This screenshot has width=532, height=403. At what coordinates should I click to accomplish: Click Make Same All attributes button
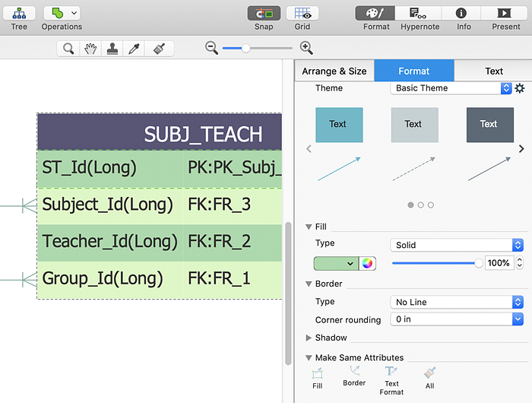coord(430,378)
